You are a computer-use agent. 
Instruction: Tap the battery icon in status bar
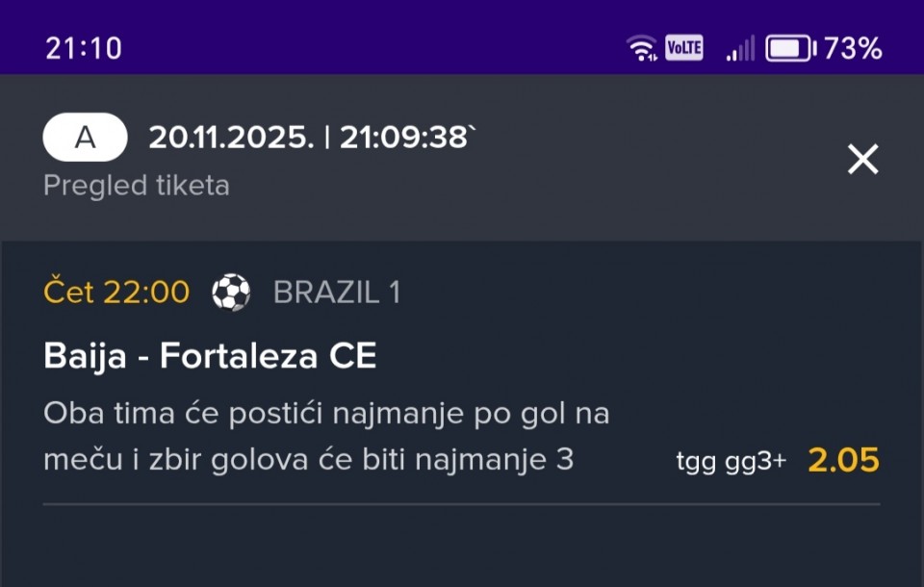click(x=790, y=47)
